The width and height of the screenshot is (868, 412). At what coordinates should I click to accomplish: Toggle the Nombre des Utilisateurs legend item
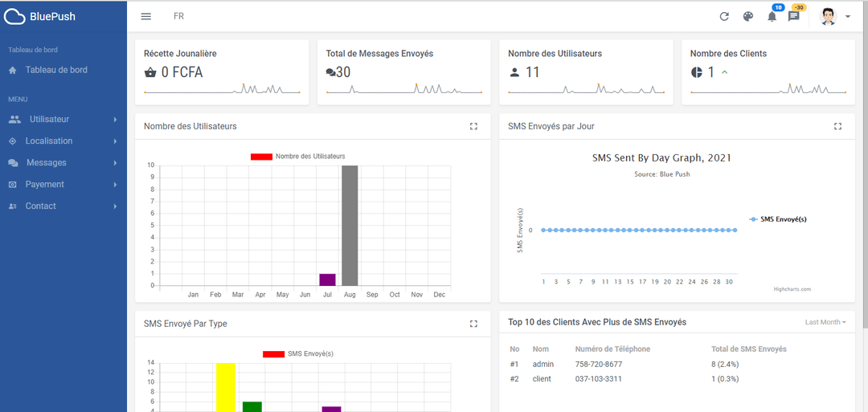pyautogui.click(x=297, y=156)
